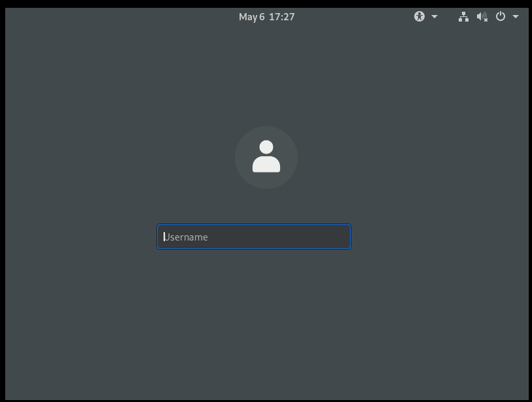The width and height of the screenshot is (532, 402).
Task: Click the muted volume icon
Action: click(482, 16)
